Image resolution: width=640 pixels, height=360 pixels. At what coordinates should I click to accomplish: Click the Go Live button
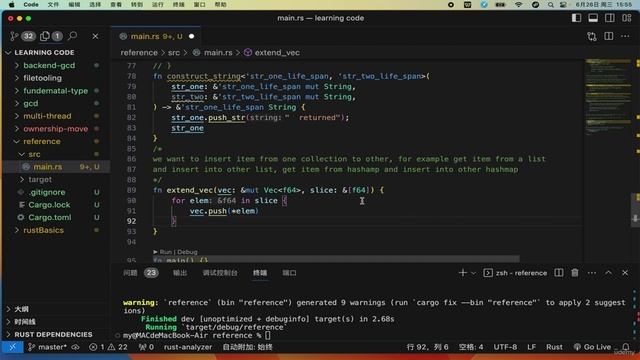coord(592,347)
